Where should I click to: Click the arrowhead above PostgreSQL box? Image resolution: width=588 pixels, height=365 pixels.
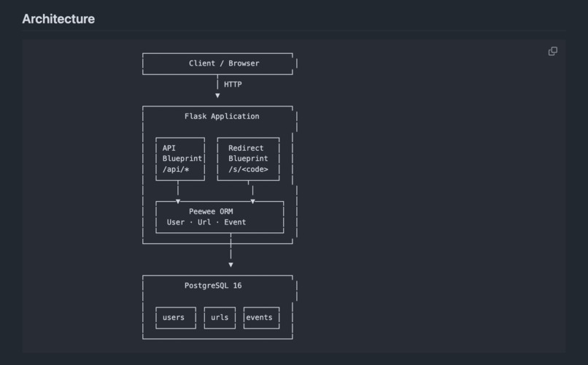[x=231, y=264]
